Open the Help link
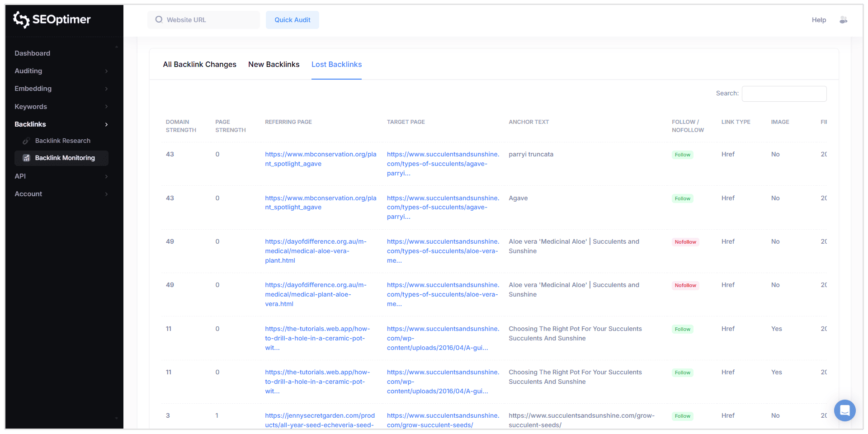868x434 pixels. pyautogui.click(x=819, y=20)
